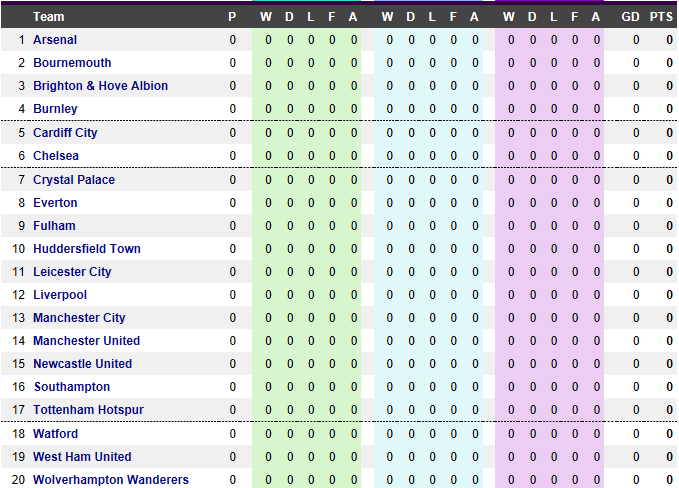Open the Cardiff City team link

tap(65, 133)
